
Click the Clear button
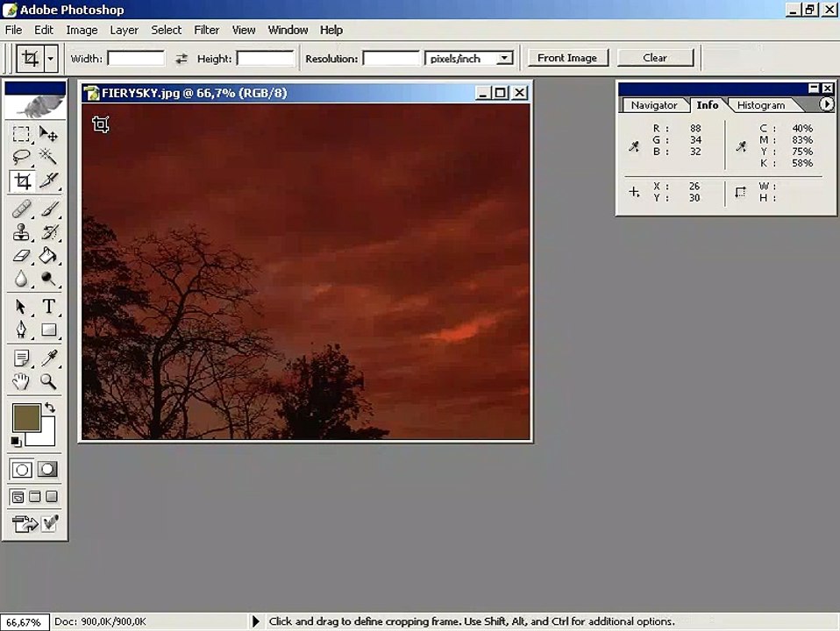click(655, 58)
